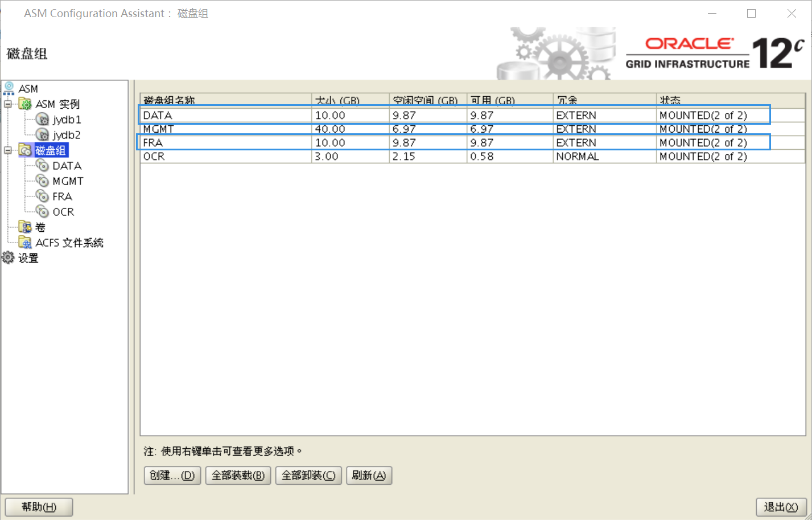Image resolution: width=812 pixels, height=520 pixels.
Task: Click MOUNTED(2 of 2) status in OCR row
Action: pos(731,157)
